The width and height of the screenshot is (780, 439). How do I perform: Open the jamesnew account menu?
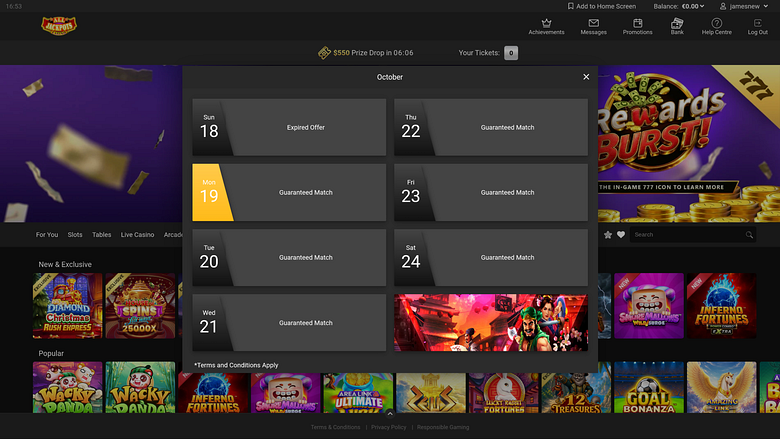744,6
